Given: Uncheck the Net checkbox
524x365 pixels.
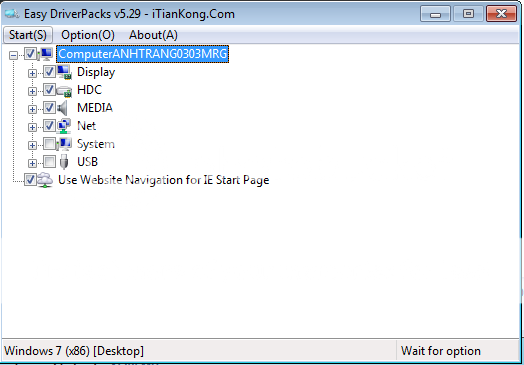Looking at the screenshot, I should (49, 126).
